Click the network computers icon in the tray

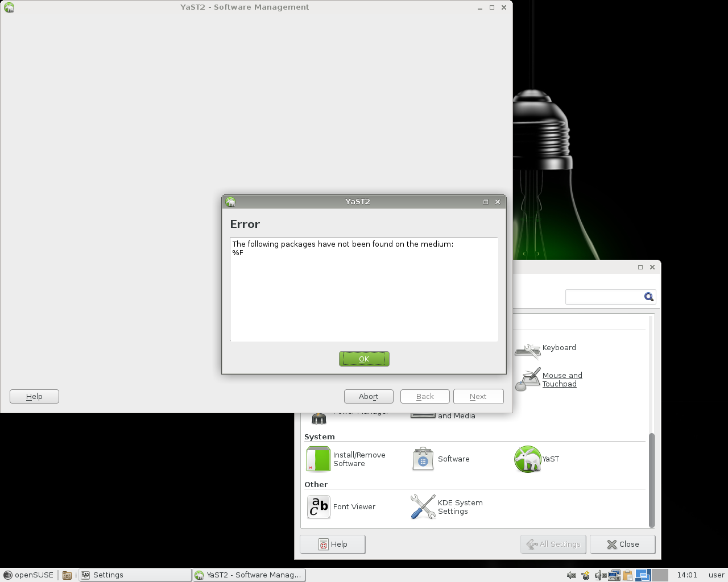[x=614, y=575]
